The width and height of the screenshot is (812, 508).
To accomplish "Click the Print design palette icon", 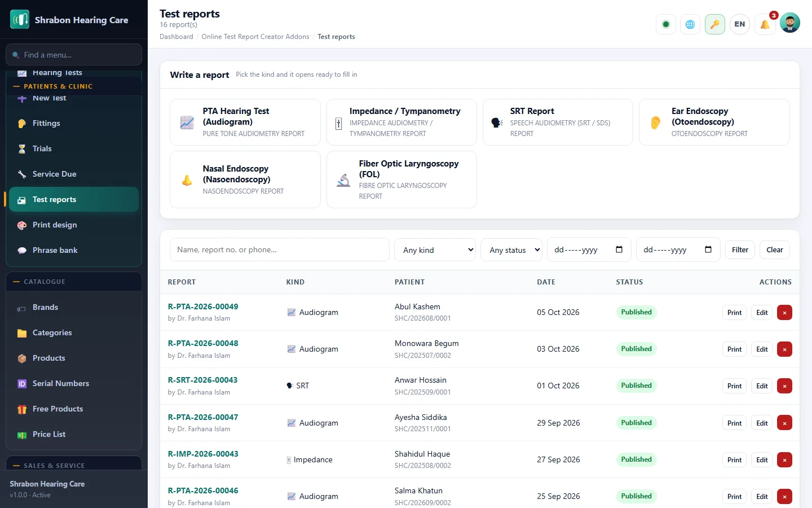I will 22,225.
